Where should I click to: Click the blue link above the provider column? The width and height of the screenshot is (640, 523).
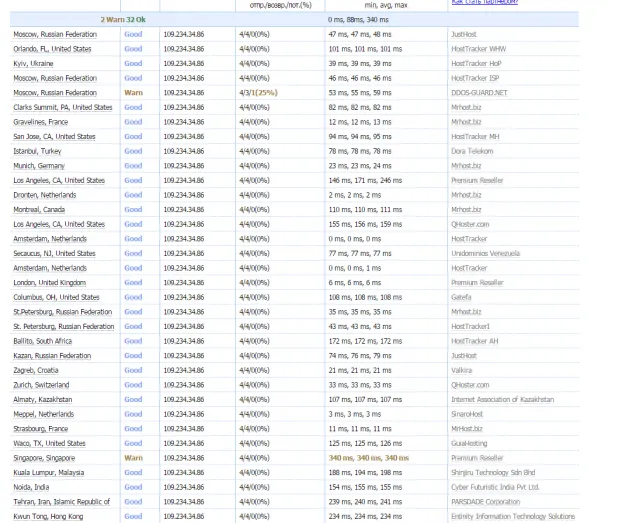(484, 2)
